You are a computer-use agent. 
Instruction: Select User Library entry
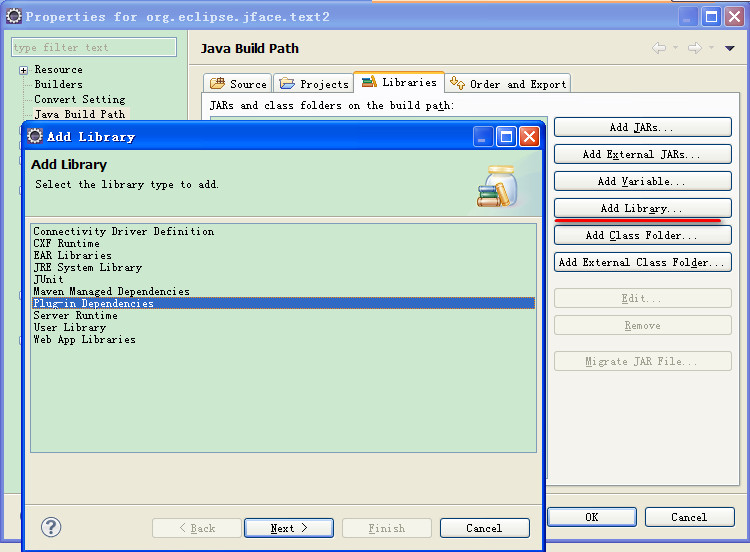pos(283,327)
